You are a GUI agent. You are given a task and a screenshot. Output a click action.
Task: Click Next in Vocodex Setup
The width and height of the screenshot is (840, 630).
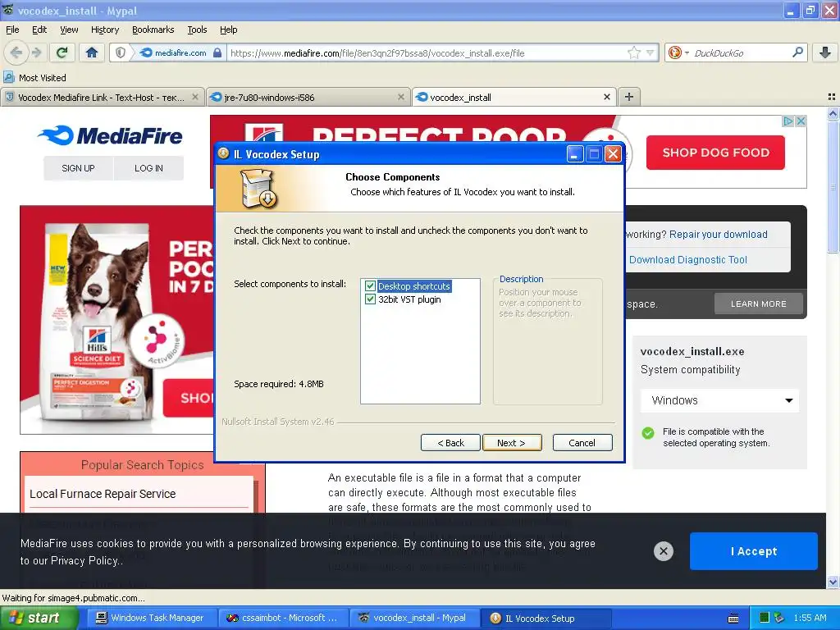coord(512,442)
